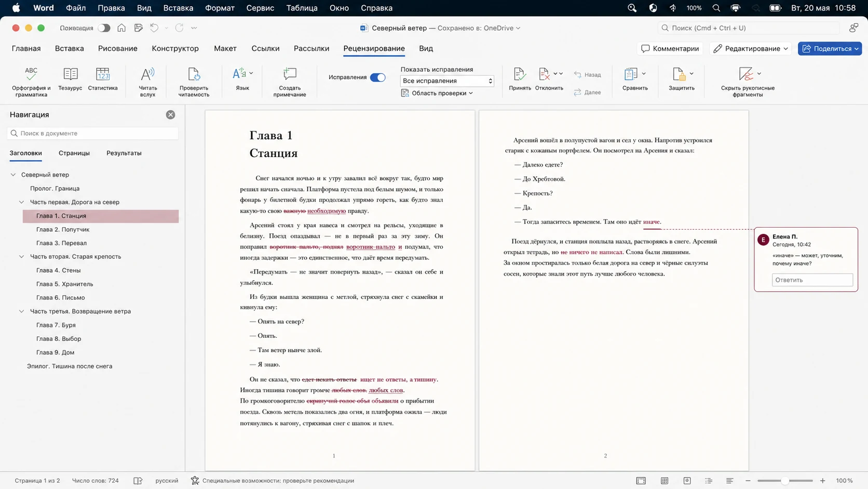
Task: Click the Home icon in title bar
Action: point(121,28)
